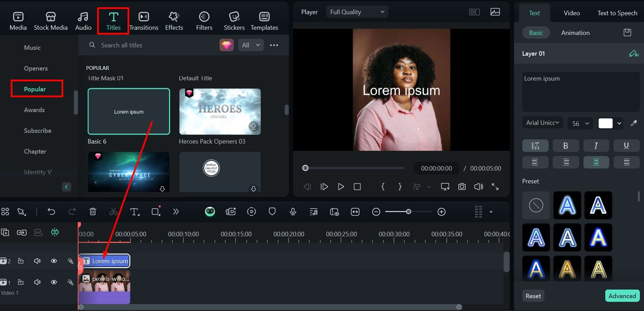This screenshot has width=644, height=311.
Task: Open the Effects tab
Action: point(174,21)
